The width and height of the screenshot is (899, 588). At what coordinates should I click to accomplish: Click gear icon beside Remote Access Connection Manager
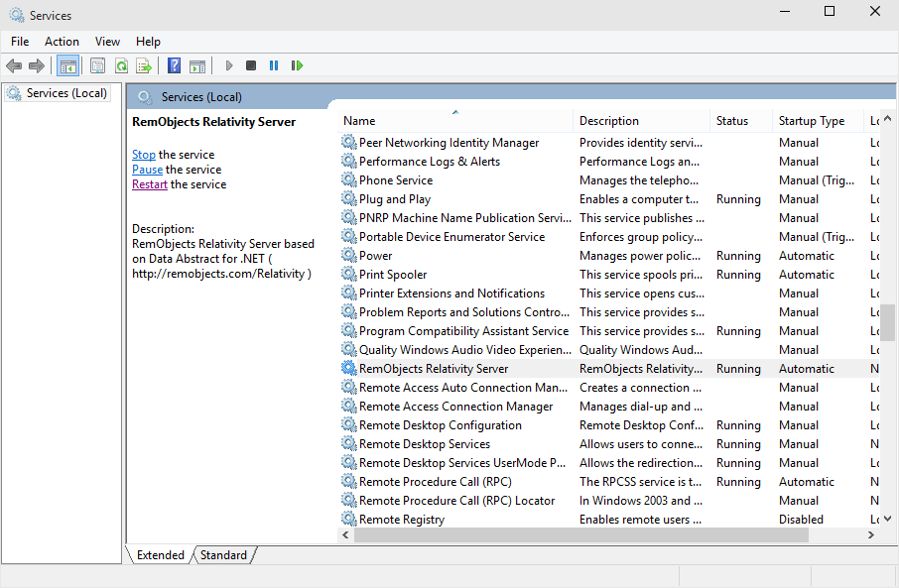point(348,406)
